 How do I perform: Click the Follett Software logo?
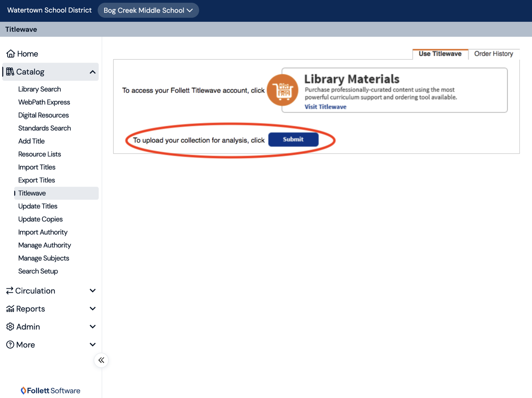click(x=50, y=391)
